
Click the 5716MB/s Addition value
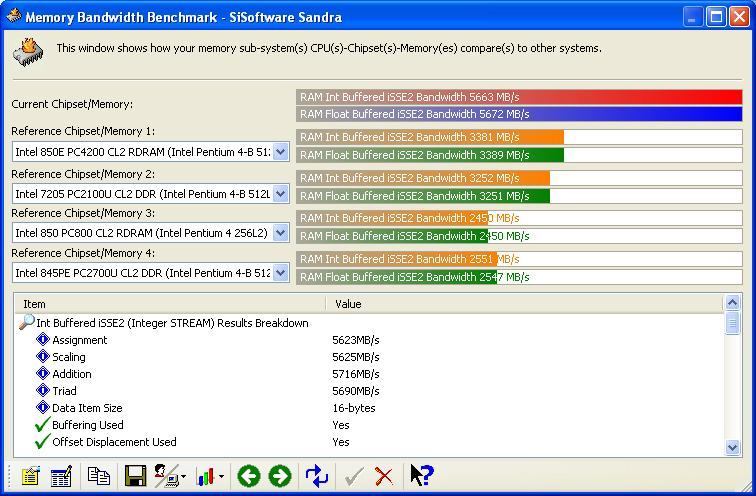pos(356,374)
